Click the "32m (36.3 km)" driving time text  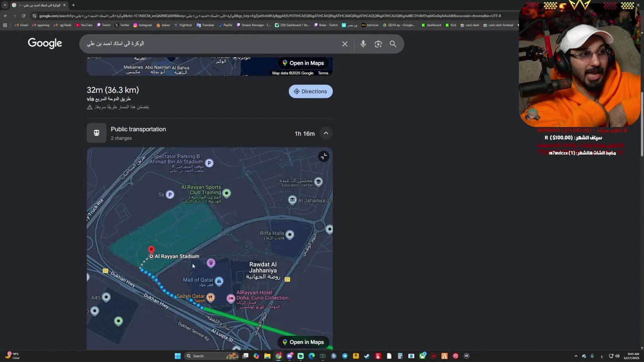(113, 90)
